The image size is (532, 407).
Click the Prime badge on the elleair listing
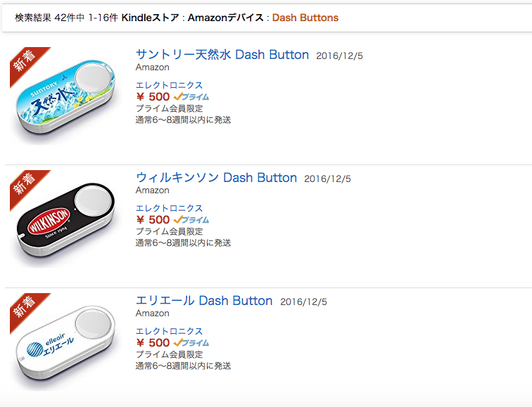click(x=191, y=343)
